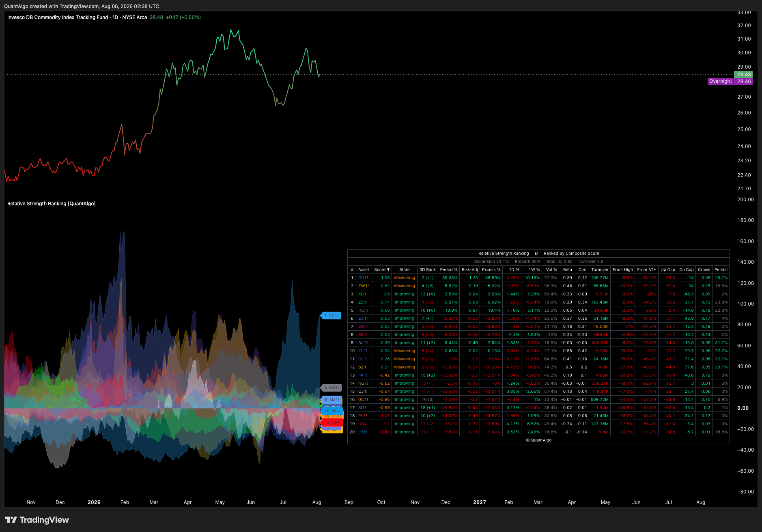The width and height of the screenshot is (762, 532).
Task: Click the 2026 label on the time axis
Action: coord(94,502)
